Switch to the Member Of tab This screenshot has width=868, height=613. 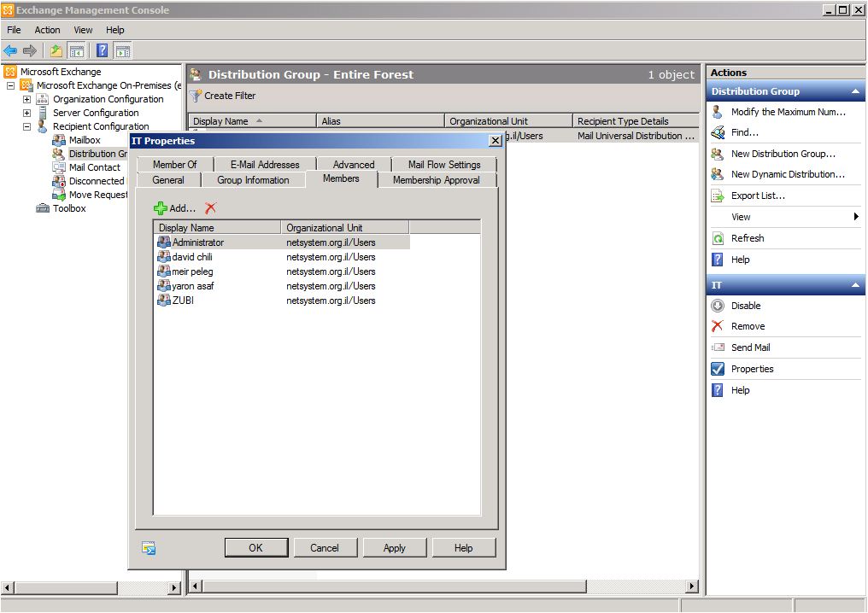175,164
